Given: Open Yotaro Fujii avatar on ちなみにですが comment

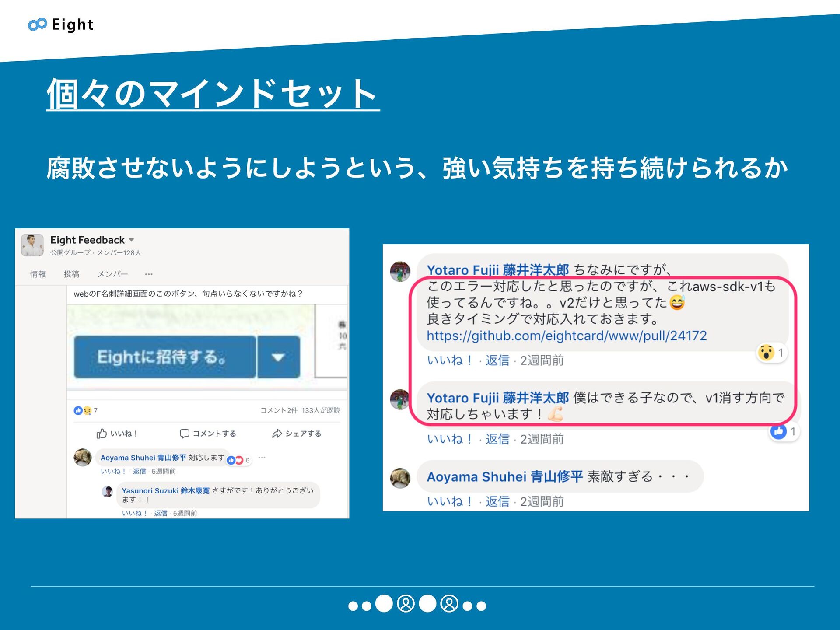Looking at the screenshot, I should (x=400, y=272).
